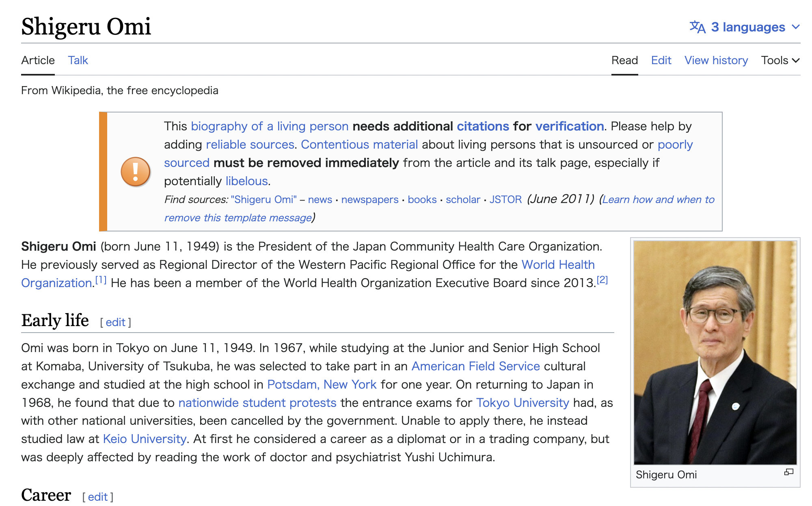The image size is (812, 506).
Task: Click the orange warning exclamation icon
Action: point(136,172)
